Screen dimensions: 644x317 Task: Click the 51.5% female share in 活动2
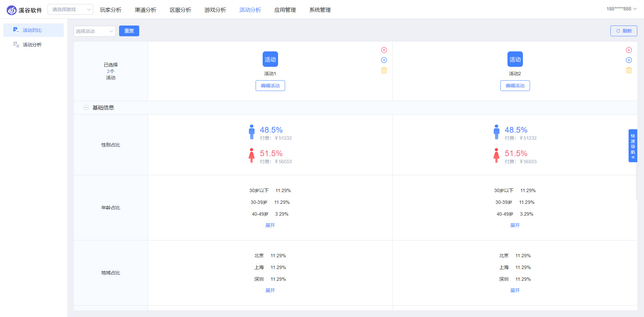click(x=516, y=153)
